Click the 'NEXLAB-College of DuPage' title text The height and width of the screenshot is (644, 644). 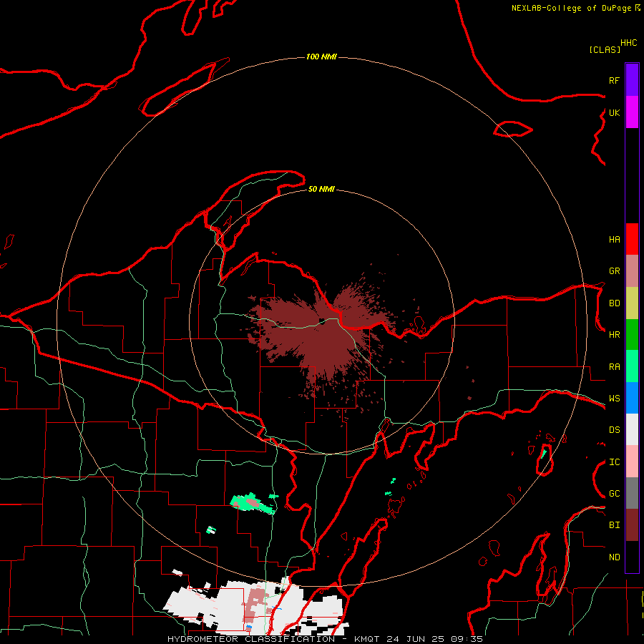coord(571,8)
